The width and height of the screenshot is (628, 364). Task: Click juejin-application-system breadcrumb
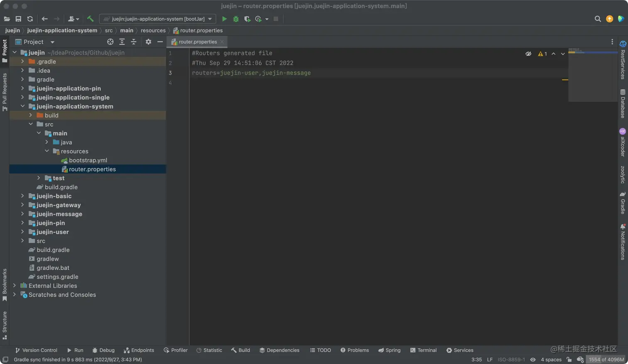click(x=62, y=30)
